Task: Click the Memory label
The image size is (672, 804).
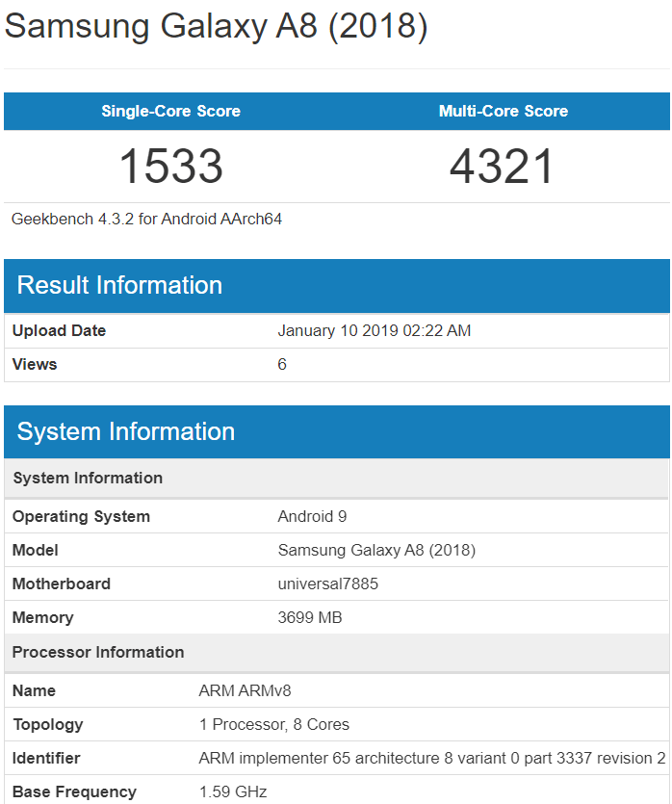Action: tap(42, 618)
